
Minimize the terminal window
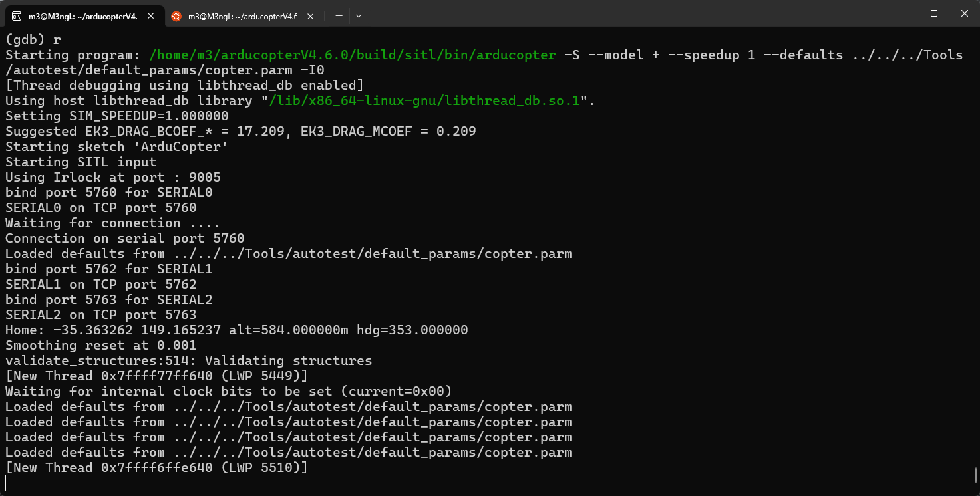(902, 13)
